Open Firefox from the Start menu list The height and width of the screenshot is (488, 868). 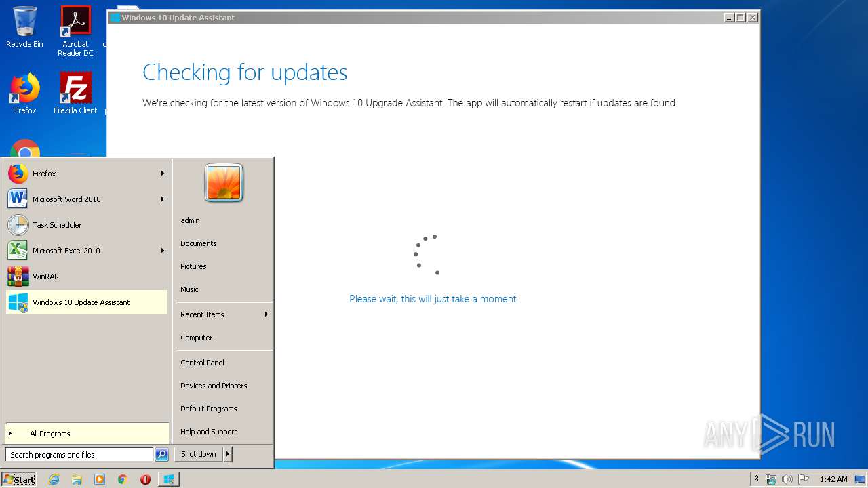point(86,174)
